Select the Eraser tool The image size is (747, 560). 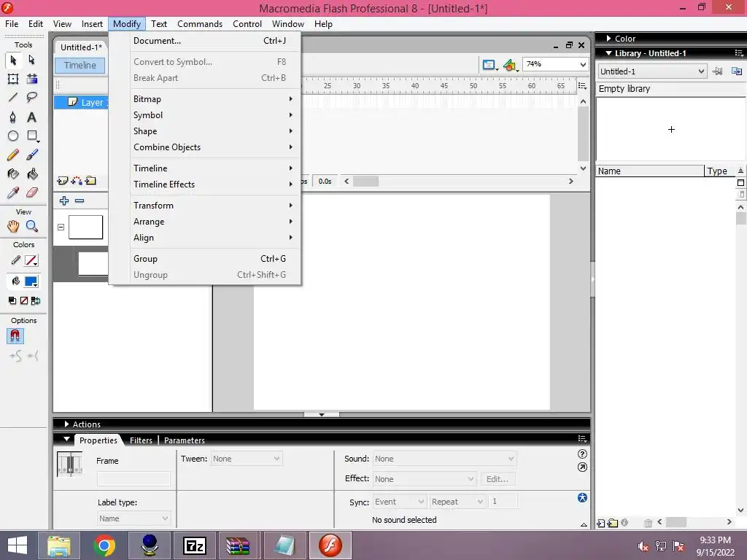32,192
